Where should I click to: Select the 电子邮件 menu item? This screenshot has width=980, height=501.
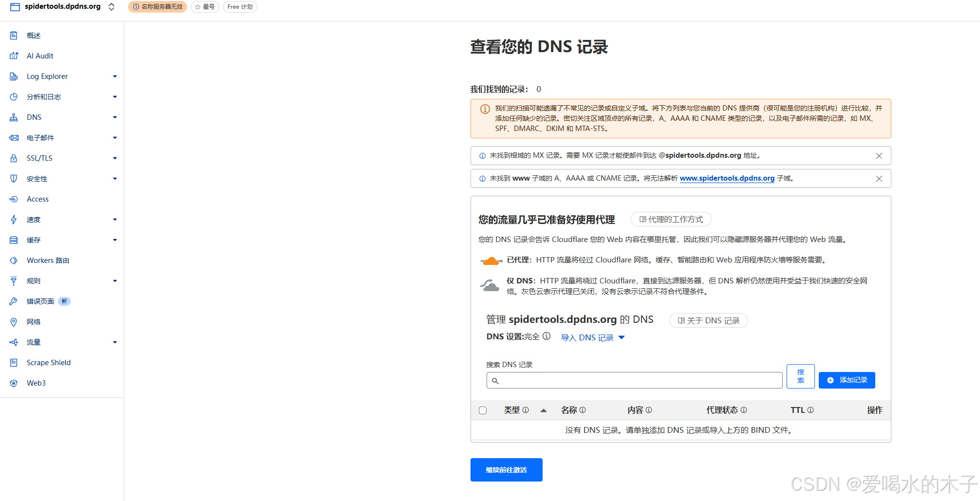pos(40,137)
